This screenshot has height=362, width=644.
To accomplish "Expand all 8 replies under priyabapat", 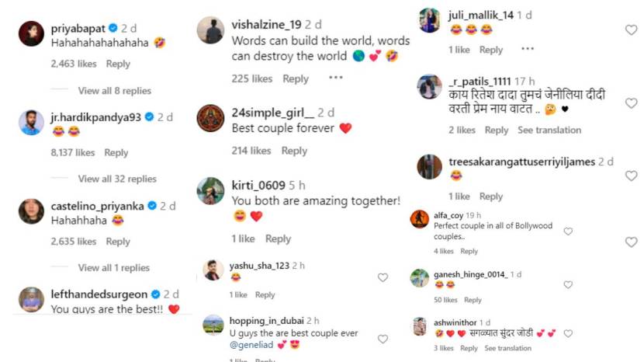I will click(114, 91).
